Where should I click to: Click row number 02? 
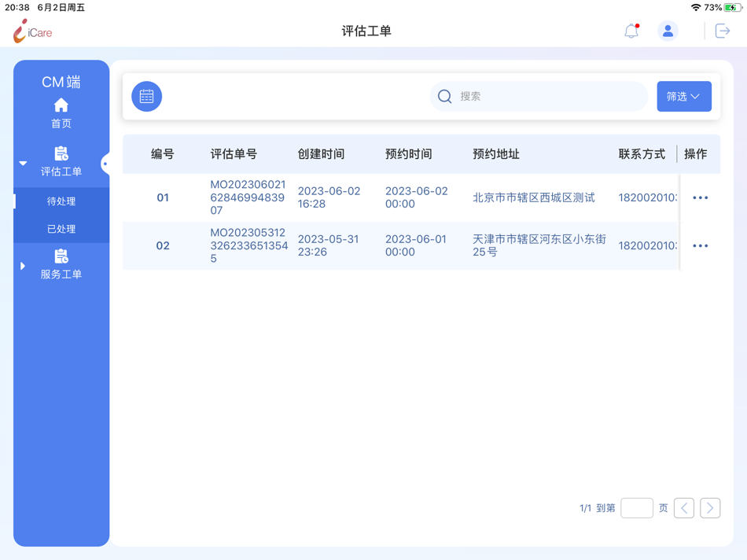(163, 245)
